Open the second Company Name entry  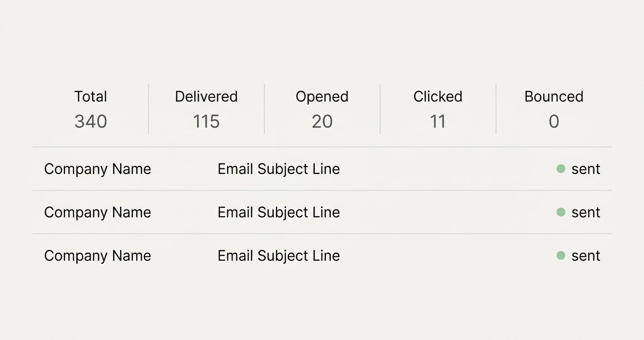[x=97, y=212]
